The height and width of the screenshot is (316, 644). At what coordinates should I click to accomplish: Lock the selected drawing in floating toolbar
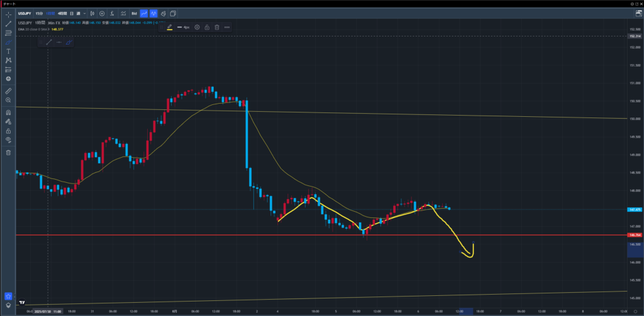(207, 27)
